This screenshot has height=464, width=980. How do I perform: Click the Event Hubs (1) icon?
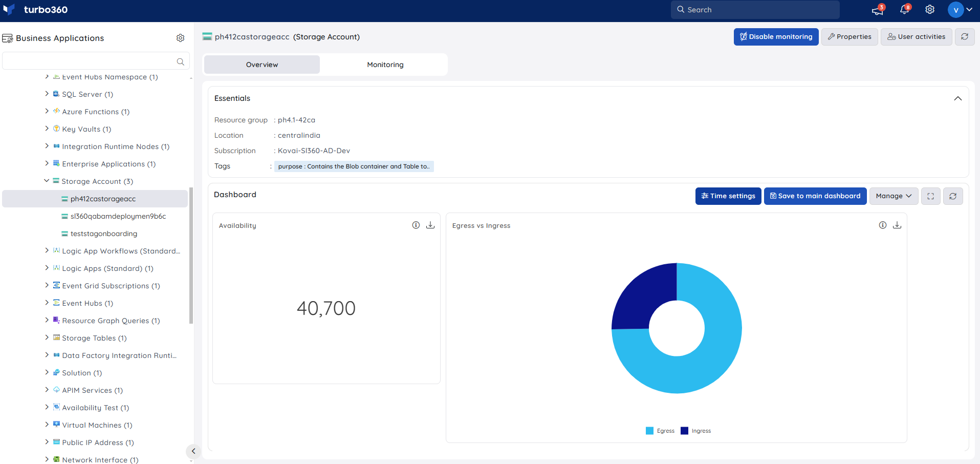[56, 303]
